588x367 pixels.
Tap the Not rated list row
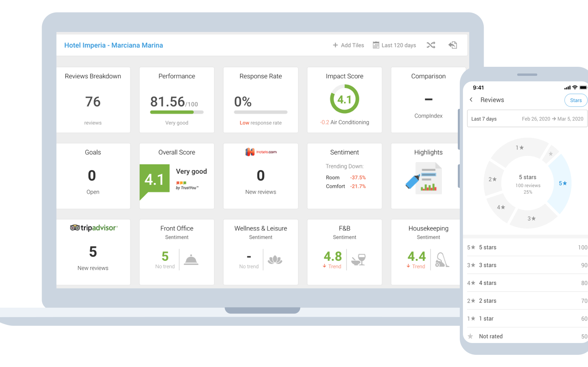click(x=527, y=336)
